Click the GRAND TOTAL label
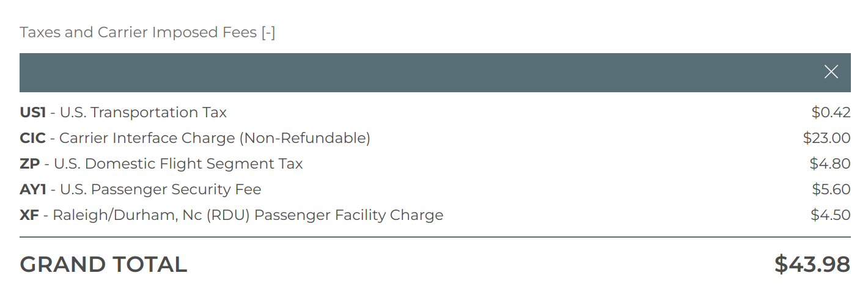Image resolution: width=868 pixels, height=303 pixels. click(103, 265)
